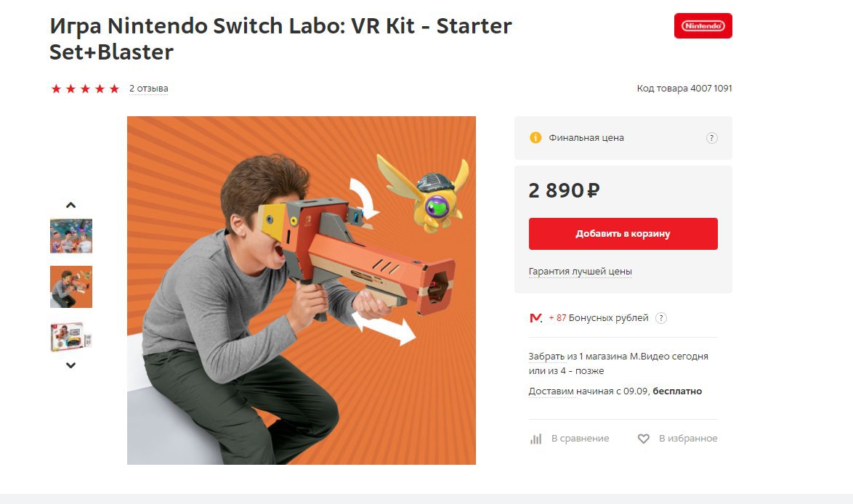The height and width of the screenshot is (504, 853).
Task: Show previous thumbnails with the up chevron
Action: pyautogui.click(x=70, y=205)
